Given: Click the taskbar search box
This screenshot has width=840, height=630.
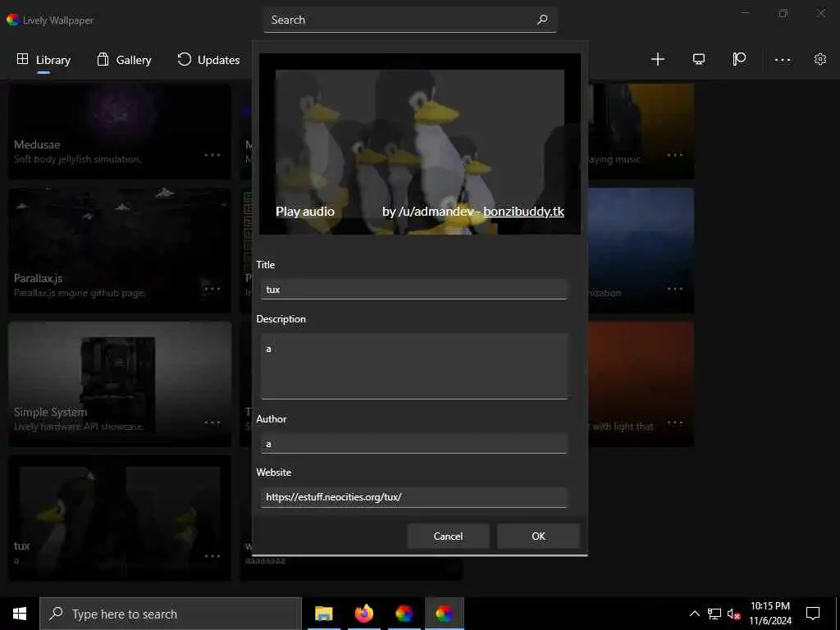Looking at the screenshot, I should [x=171, y=614].
